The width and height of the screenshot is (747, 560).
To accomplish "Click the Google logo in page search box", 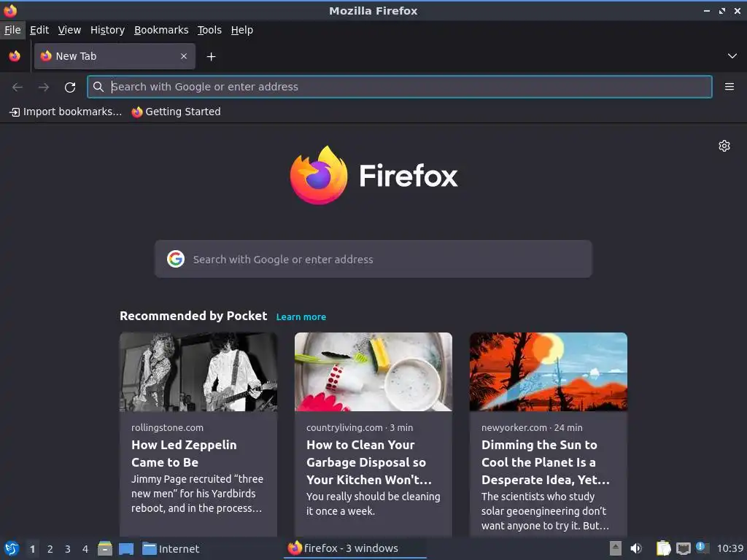I will pos(176,259).
